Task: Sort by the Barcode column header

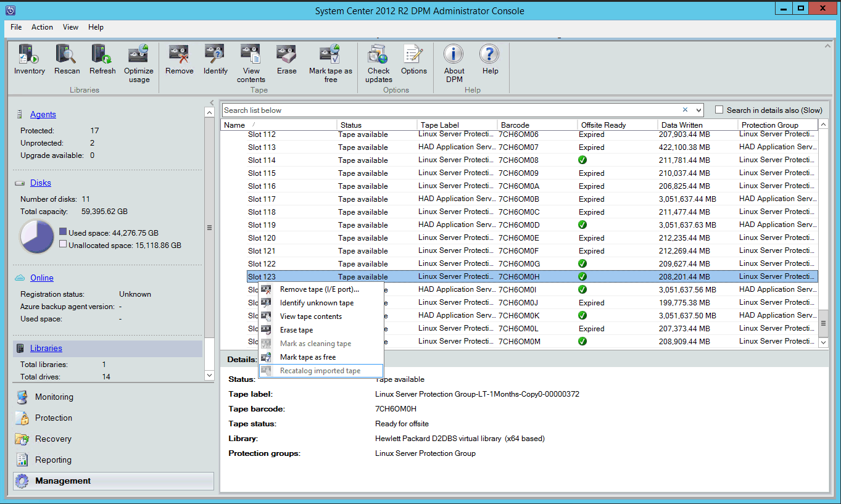Action: tap(537, 125)
